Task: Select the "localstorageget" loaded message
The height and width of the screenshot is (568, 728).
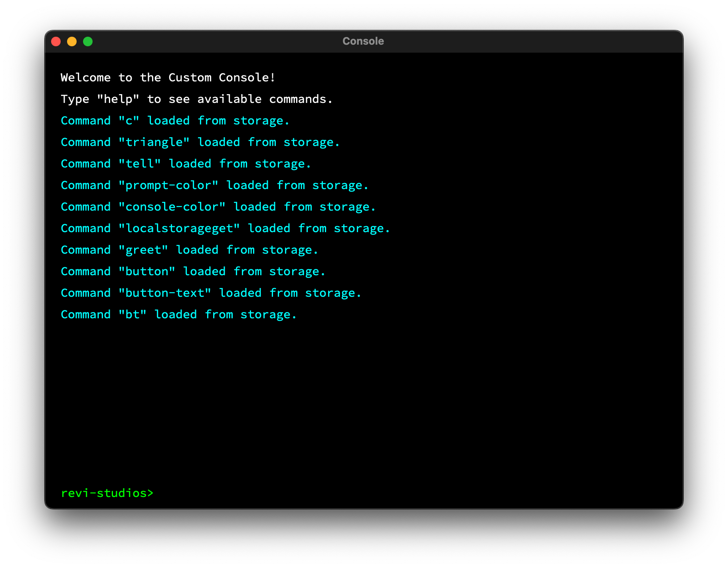Action: point(225,228)
